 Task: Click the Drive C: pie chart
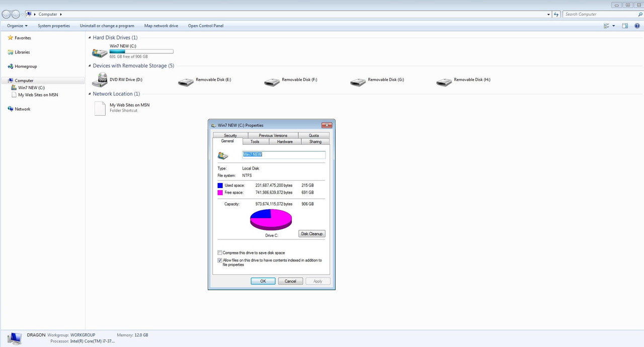[271, 221]
